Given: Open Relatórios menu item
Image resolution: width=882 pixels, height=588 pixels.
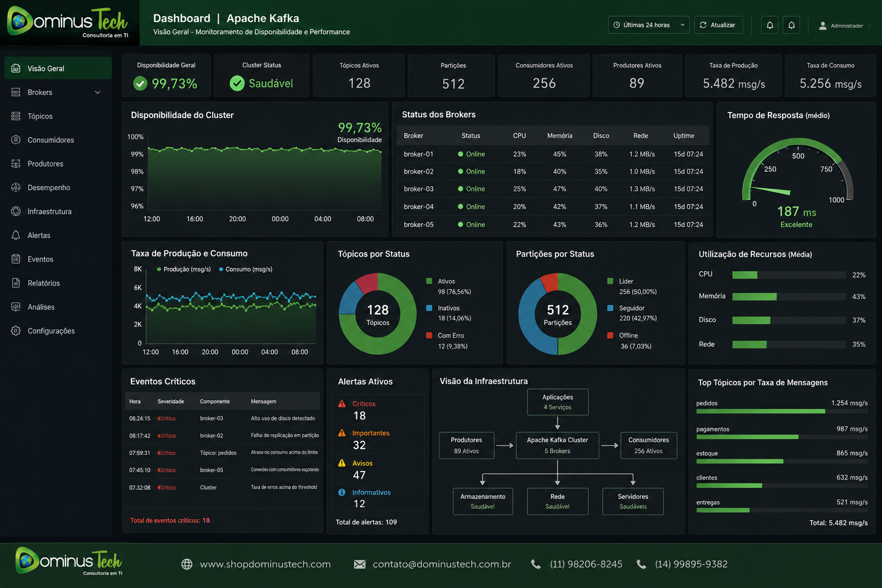Looking at the screenshot, I should coord(58,283).
